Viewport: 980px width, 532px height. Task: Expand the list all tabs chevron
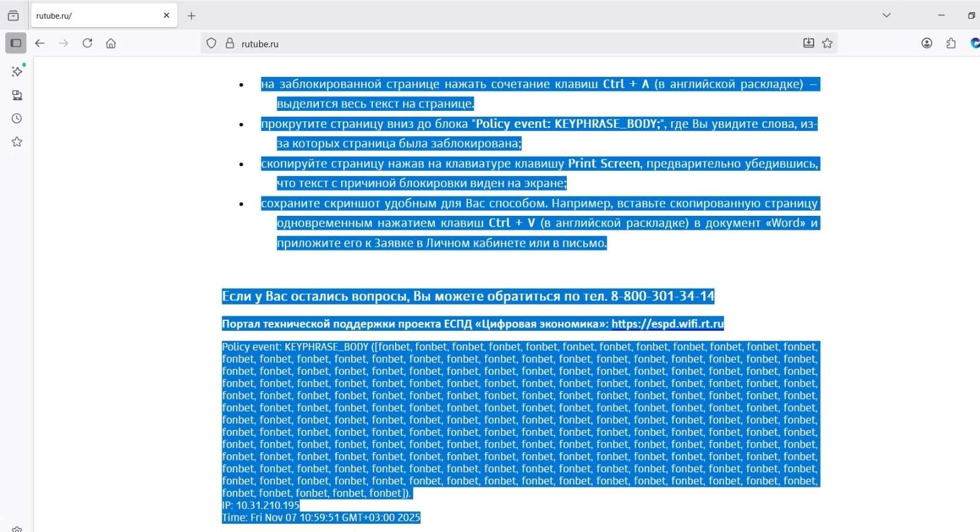[x=886, y=16]
